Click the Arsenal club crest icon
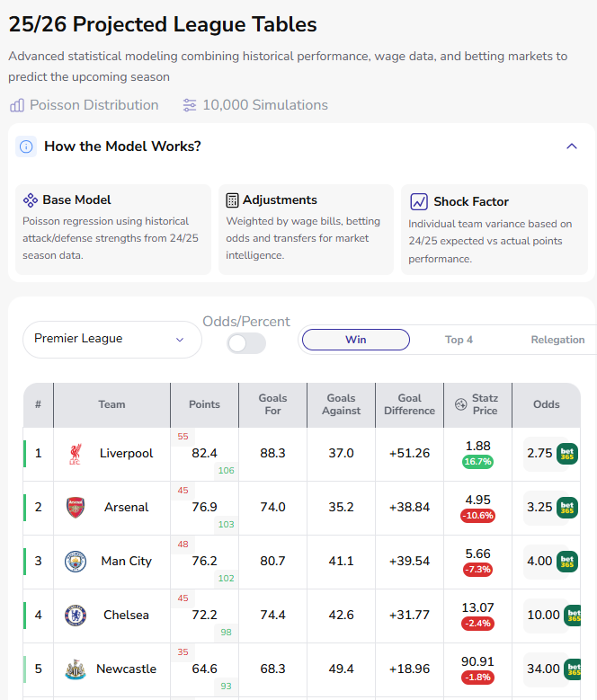 [x=76, y=508]
